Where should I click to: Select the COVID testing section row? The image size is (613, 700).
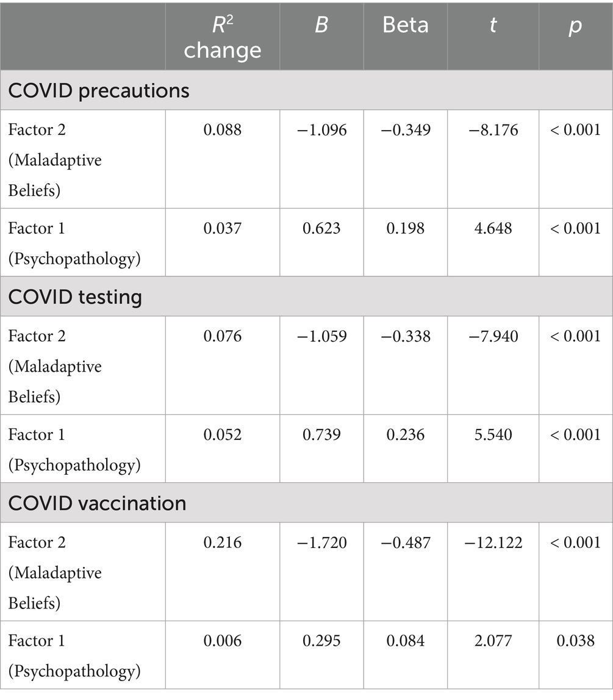[75, 297]
